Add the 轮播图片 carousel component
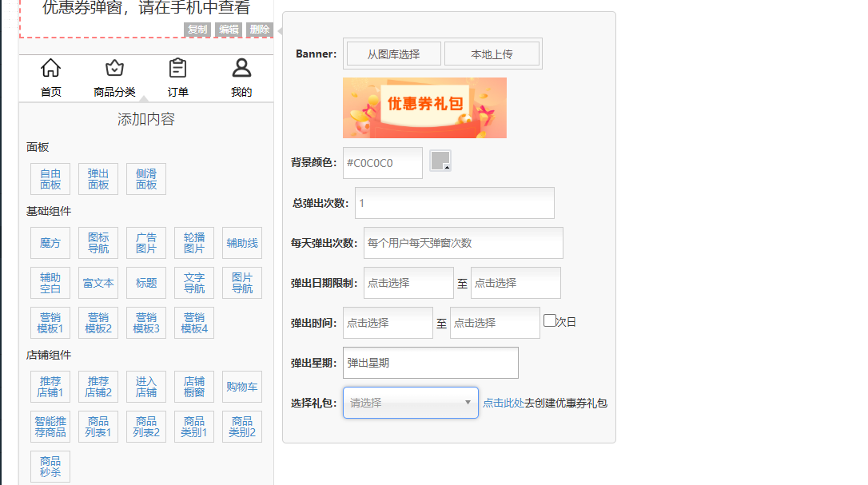This screenshot has width=868, height=485. pos(194,243)
